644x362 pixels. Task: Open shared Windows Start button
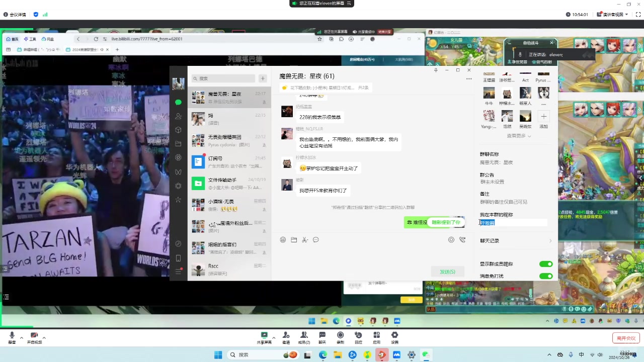point(311,321)
